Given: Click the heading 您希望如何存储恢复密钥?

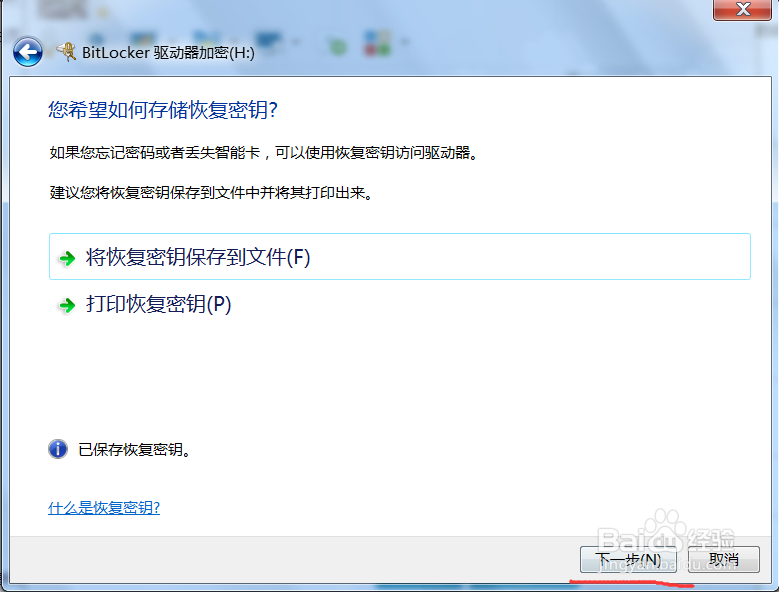Looking at the screenshot, I should [x=163, y=110].
